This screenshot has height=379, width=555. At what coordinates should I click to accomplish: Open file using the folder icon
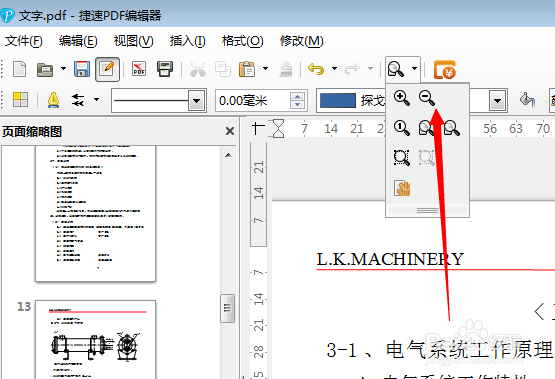45,69
